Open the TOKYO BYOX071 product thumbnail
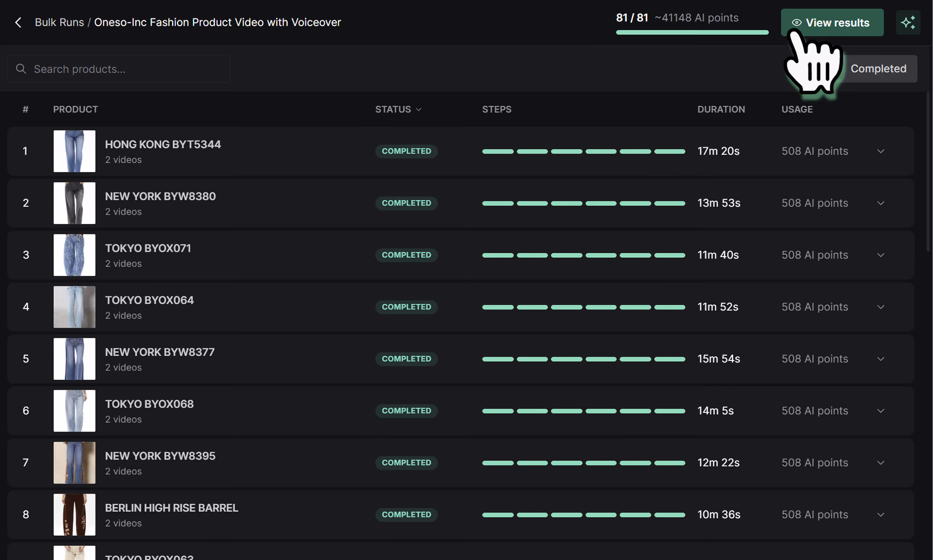The height and width of the screenshot is (560, 933). point(75,255)
